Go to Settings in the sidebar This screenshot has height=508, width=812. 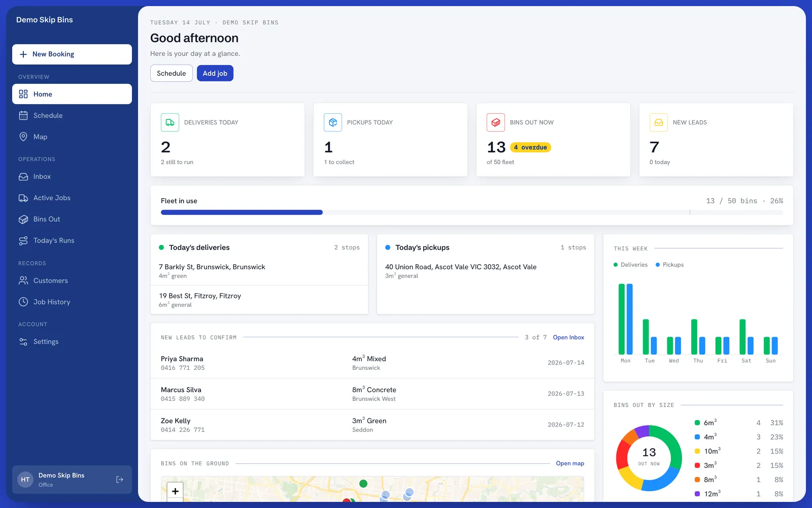[72, 341]
